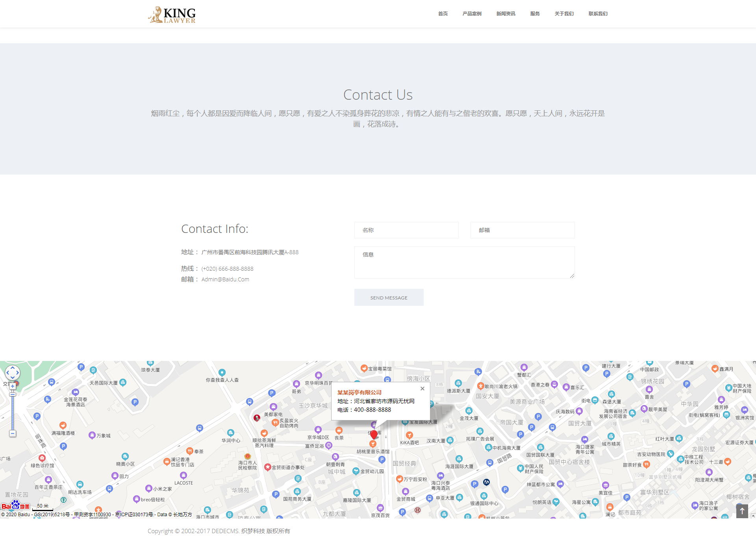Pan the map right with the arrow control
This screenshot has height=543, width=756.
tap(18, 372)
